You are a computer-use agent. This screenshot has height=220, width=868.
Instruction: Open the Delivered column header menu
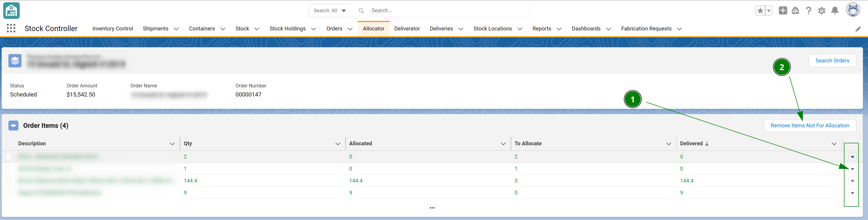834,144
